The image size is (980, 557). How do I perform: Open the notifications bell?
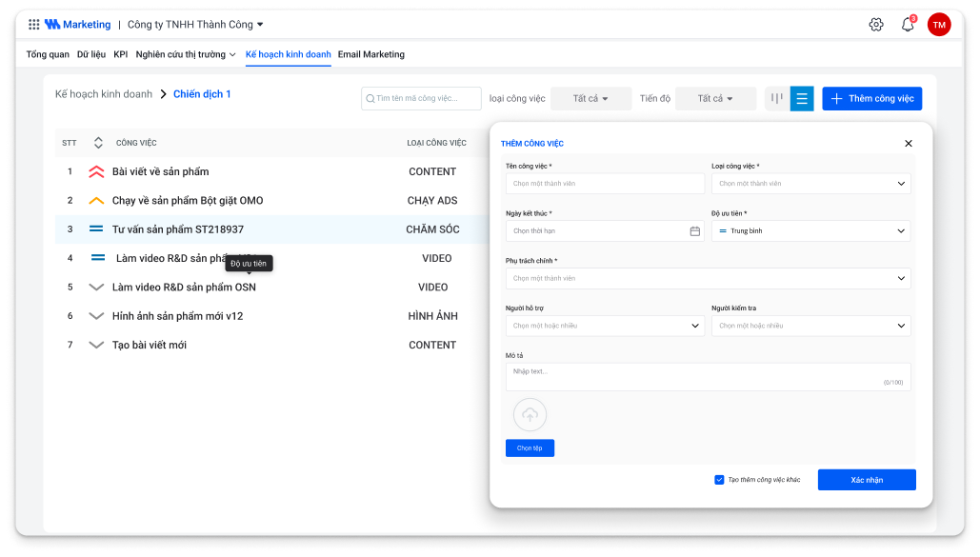coord(908,25)
